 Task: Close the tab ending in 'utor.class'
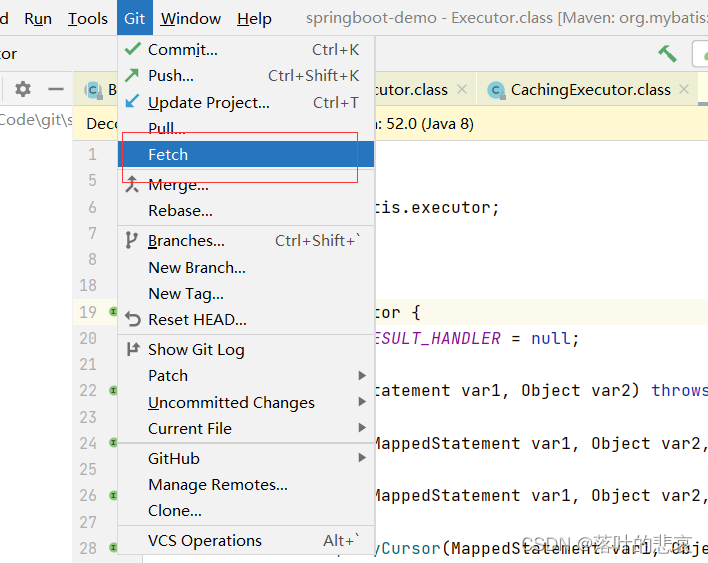(461, 89)
